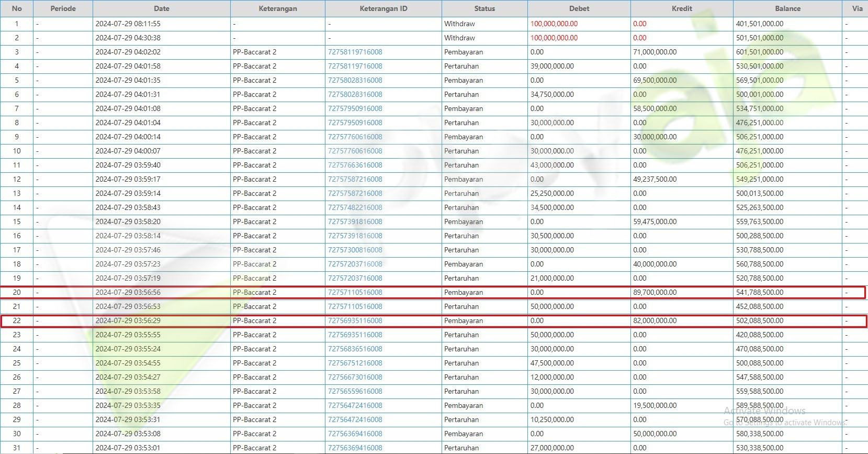868x454 pixels.
Task: Click the Kredit column header
Action: click(x=681, y=8)
